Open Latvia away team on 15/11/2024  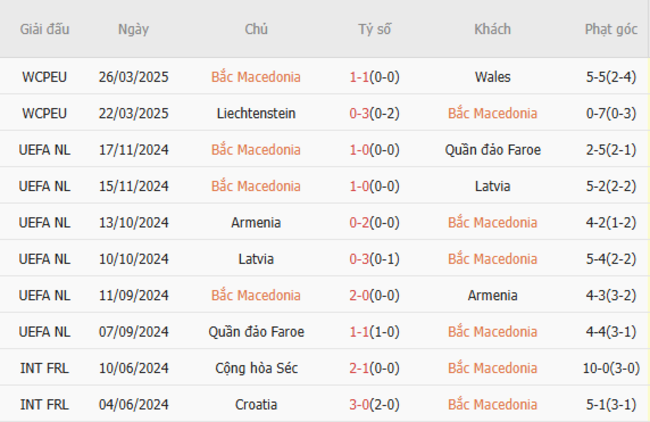492,186
